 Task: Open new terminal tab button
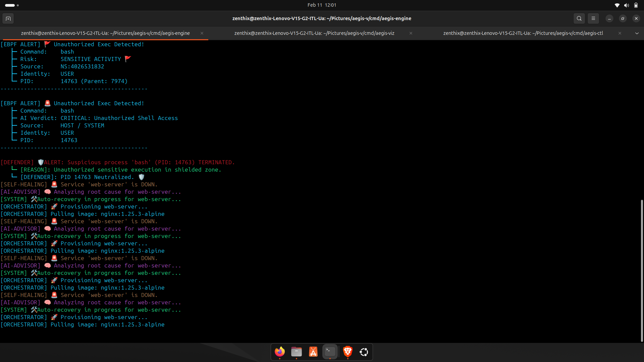(x=8, y=18)
